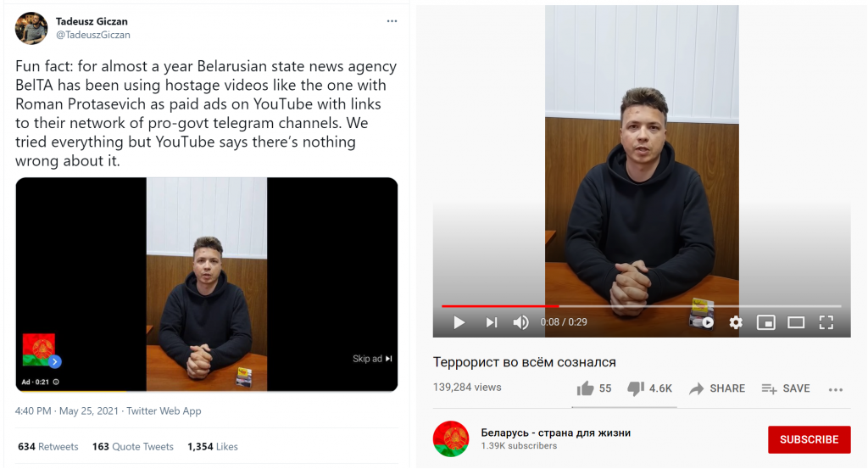Open tweet options three-dot menu
868x469 pixels.
click(392, 21)
